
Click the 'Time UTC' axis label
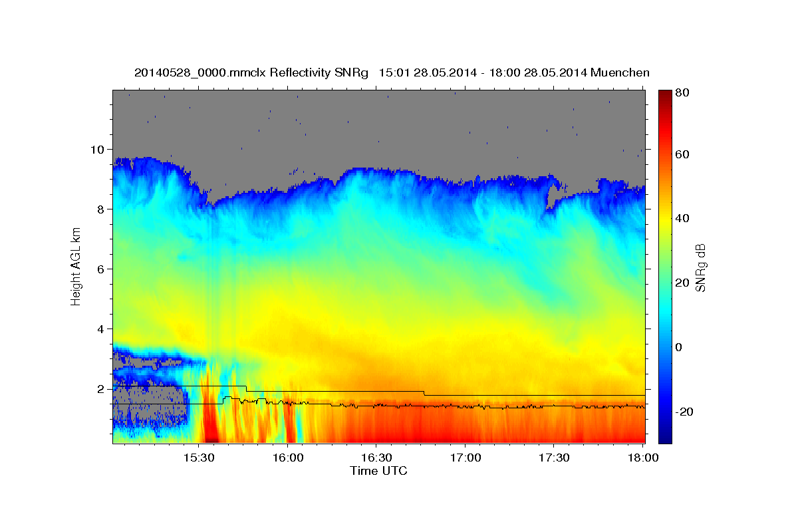(x=378, y=471)
